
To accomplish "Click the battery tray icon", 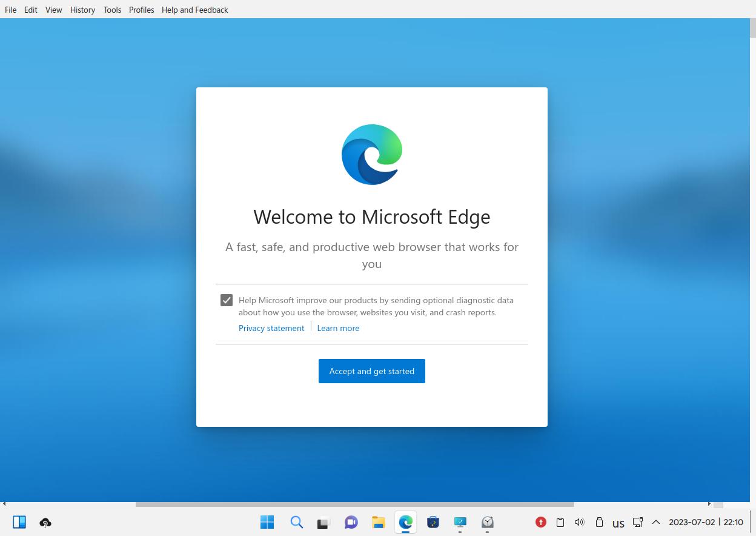I will 599,522.
